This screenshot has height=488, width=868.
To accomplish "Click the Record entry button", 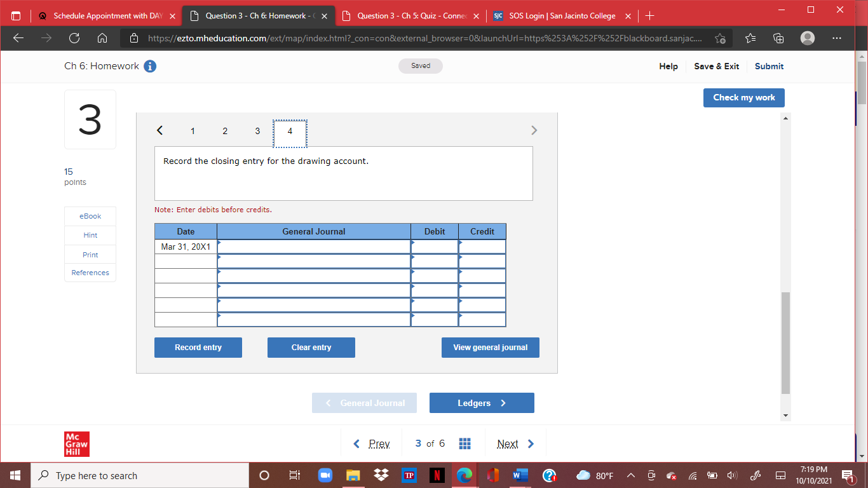I will [x=198, y=348].
